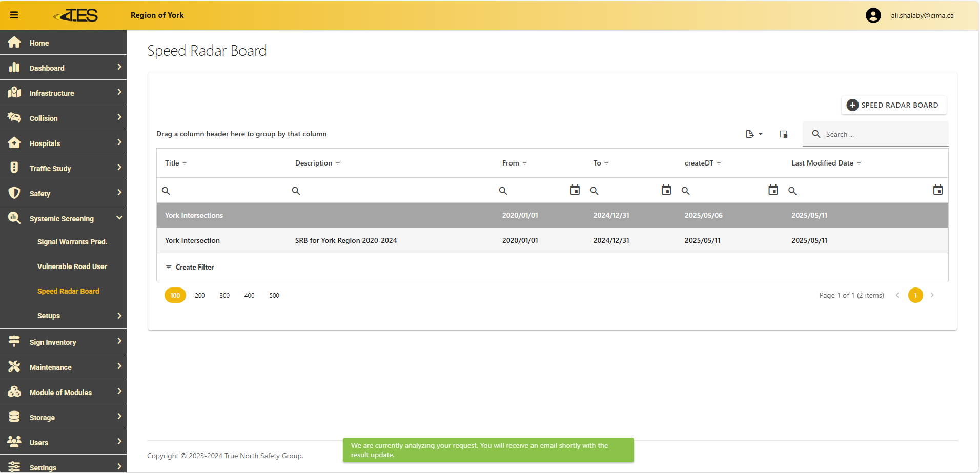
Task: Add a new Speed Radar Board
Action: (893, 105)
